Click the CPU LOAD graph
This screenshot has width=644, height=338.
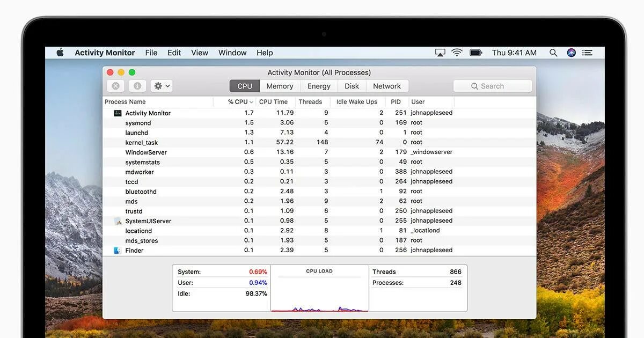319,288
